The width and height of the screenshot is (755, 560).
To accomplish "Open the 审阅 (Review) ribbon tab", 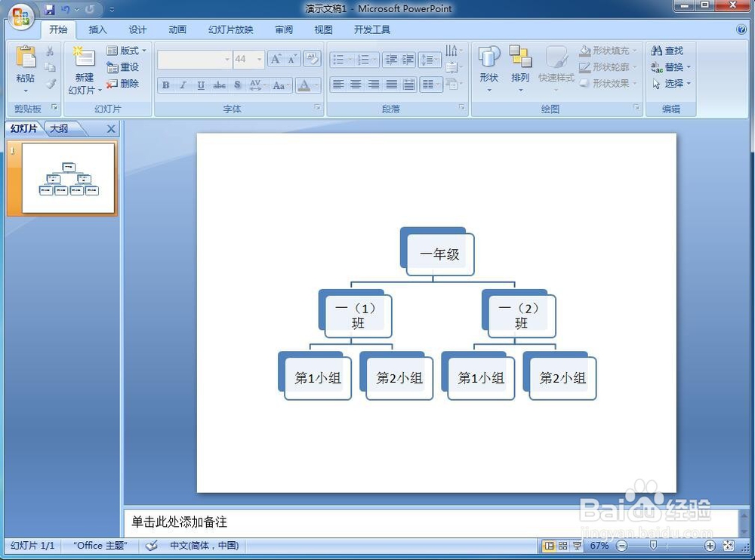I will click(284, 30).
